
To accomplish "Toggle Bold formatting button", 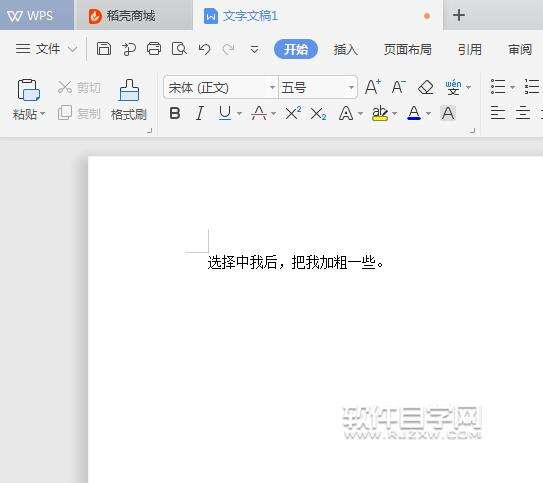I will click(175, 113).
